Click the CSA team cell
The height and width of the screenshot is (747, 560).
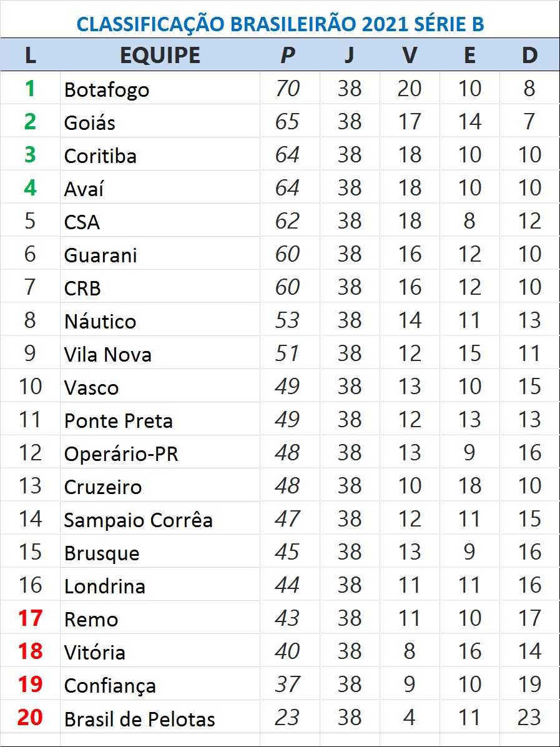82,222
